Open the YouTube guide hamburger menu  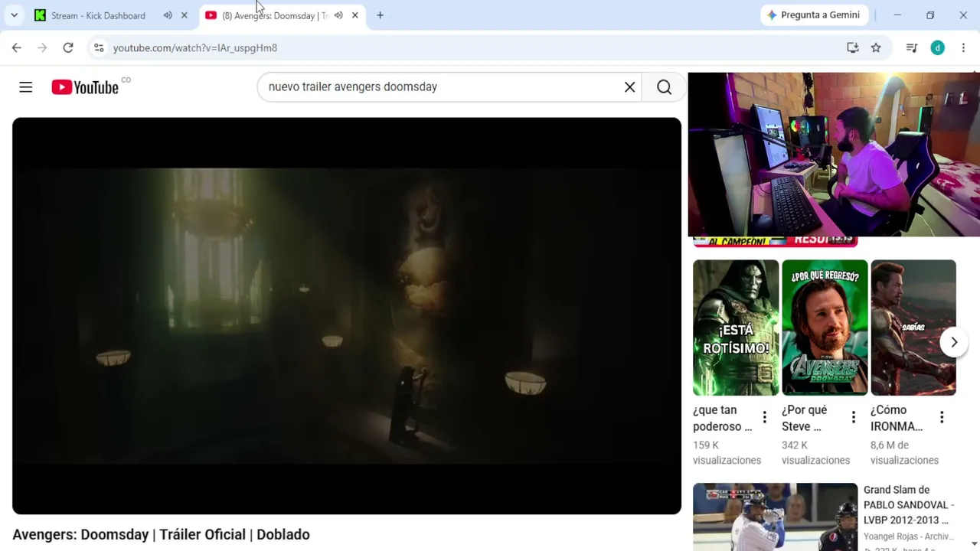pyautogui.click(x=26, y=87)
